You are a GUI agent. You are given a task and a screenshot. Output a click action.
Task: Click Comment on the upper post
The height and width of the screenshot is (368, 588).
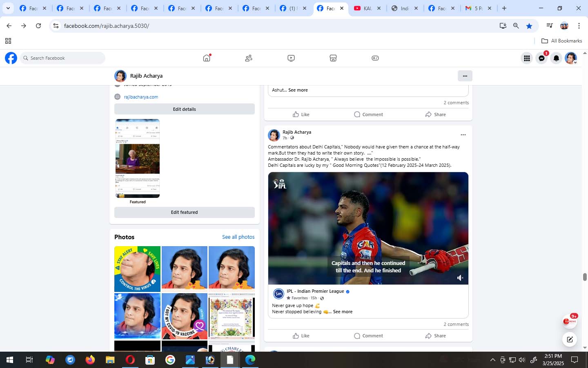(x=368, y=114)
